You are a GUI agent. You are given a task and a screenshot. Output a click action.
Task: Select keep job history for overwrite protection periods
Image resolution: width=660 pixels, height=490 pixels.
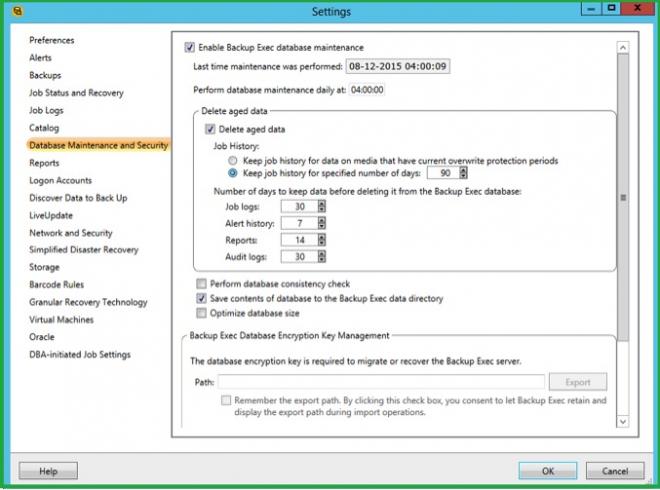pos(233,160)
